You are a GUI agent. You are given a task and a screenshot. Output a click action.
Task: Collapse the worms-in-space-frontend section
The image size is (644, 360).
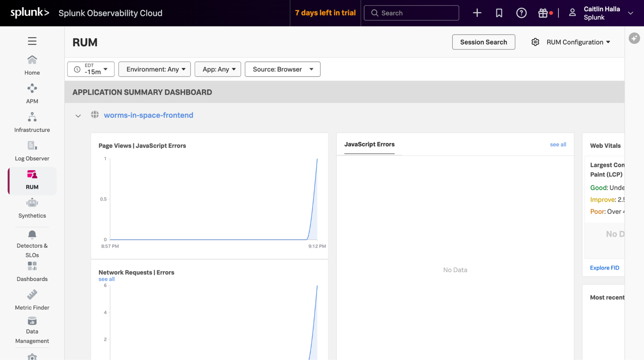[78, 116]
